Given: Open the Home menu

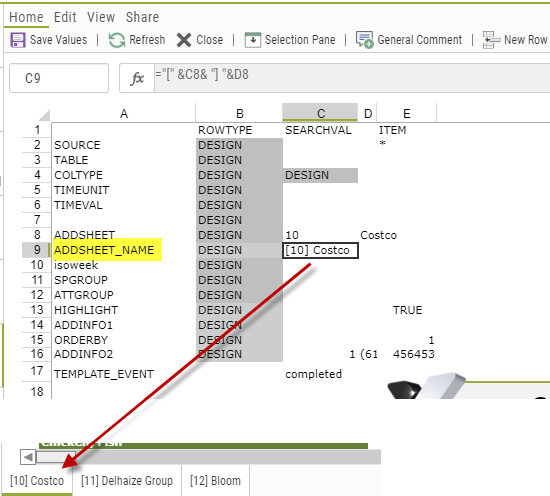Looking at the screenshot, I should pyautogui.click(x=26, y=17).
